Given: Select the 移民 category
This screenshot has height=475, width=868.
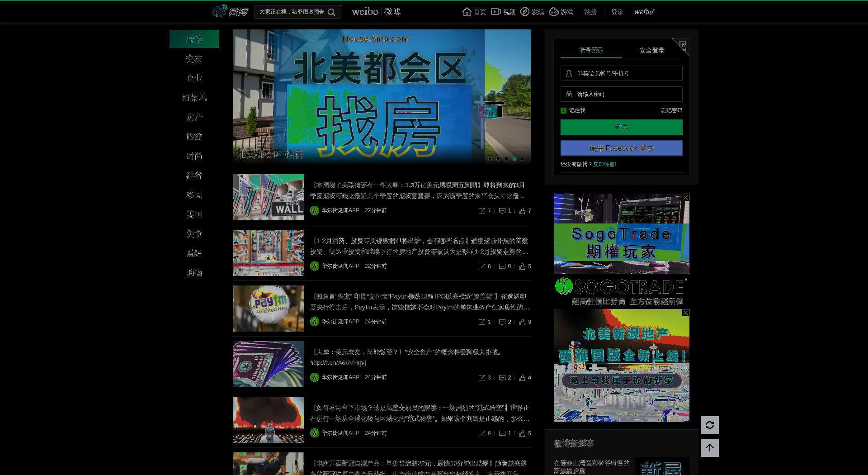Looking at the screenshot, I should [x=194, y=195].
